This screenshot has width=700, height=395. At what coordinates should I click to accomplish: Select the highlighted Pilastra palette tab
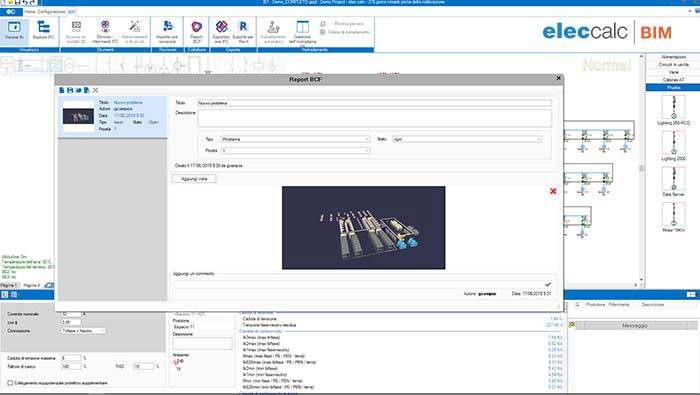pyautogui.click(x=673, y=87)
